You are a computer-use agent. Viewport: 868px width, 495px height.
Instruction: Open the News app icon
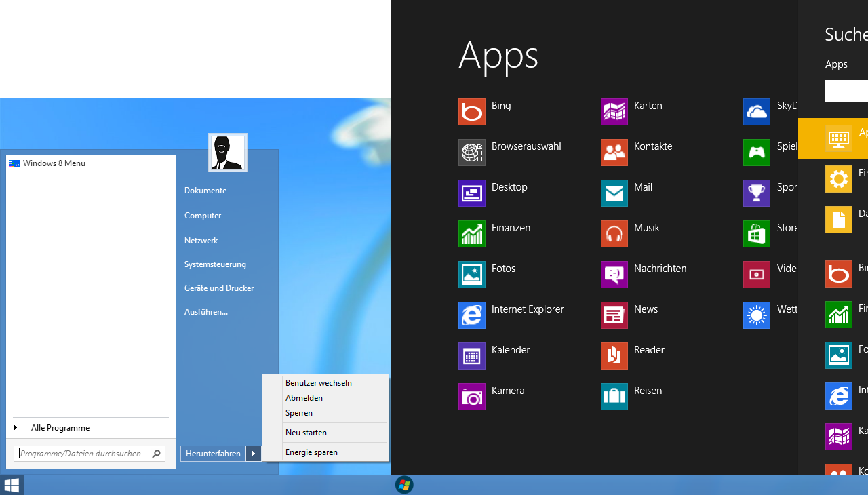coord(614,315)
